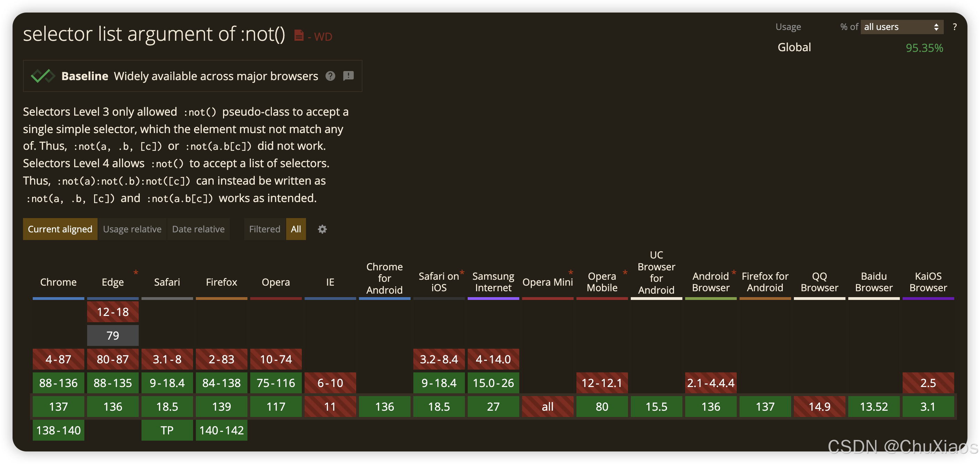The width and height of the screenshot is (980, 464).
Task: Click the gray Edge 79 version cell
Action: (x=113, y=335)
